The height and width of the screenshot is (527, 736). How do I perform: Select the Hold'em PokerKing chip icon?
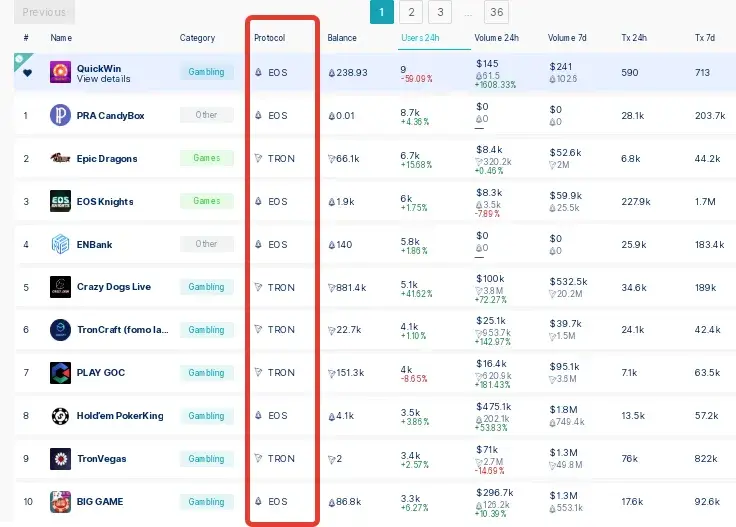[x=60, y=416]
